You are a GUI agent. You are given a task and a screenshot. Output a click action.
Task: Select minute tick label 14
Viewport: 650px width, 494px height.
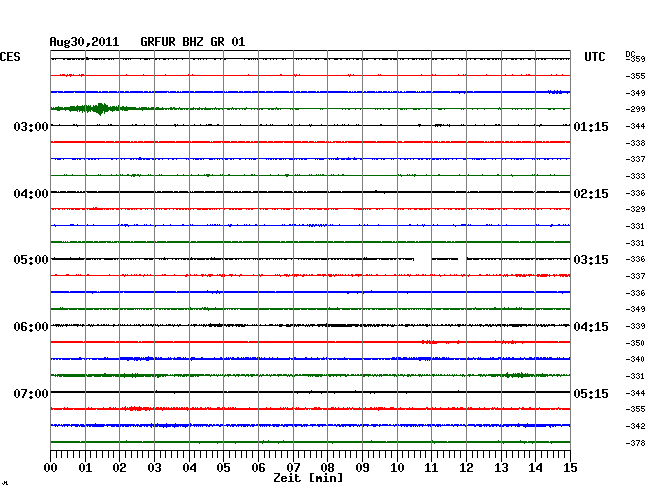coord(535,467)
